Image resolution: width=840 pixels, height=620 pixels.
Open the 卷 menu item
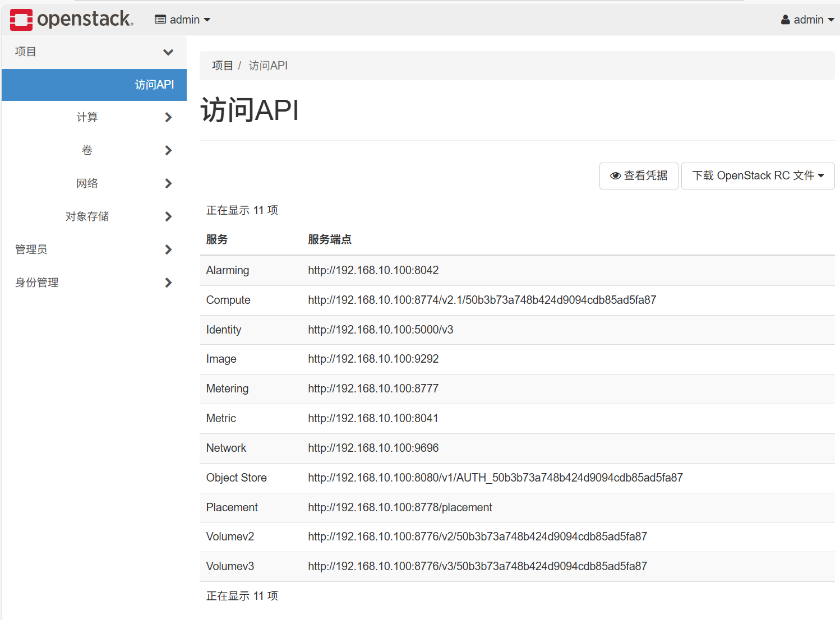coord(87,150)
